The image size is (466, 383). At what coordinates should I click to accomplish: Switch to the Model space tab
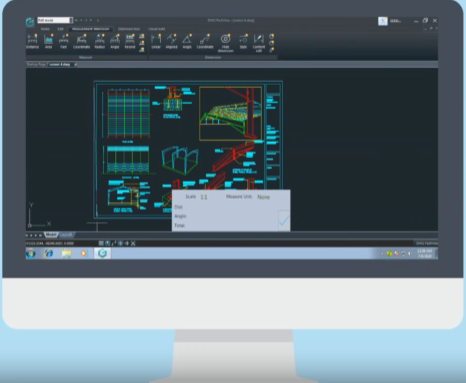click(x=51, y=235)
